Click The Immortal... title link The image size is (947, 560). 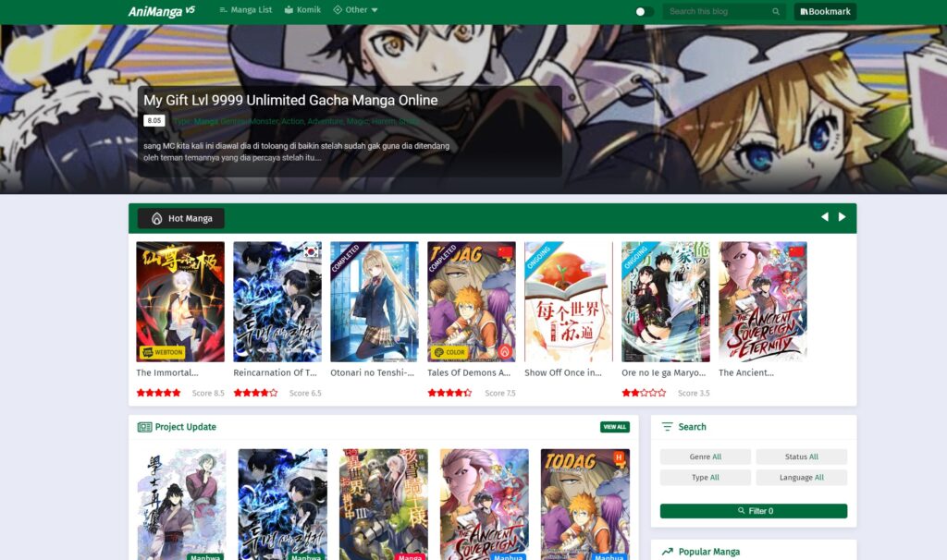167,373
